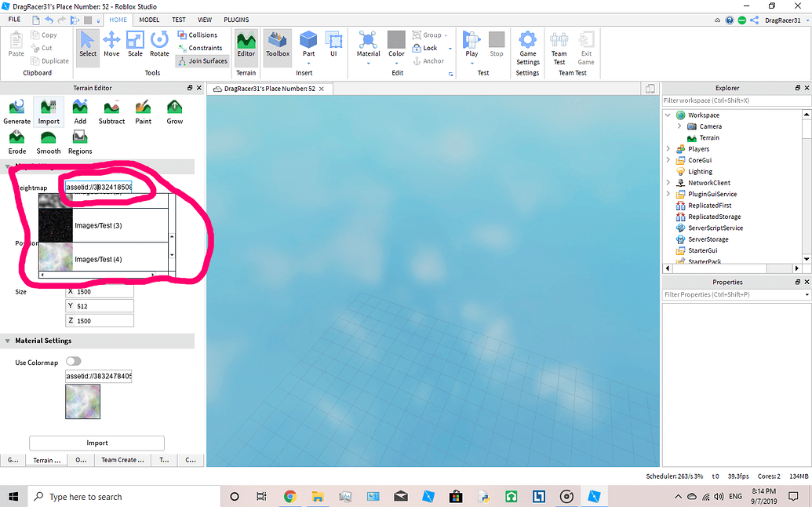Insert a new Part
Screen dimensions: 812x507
click(308, 43)
